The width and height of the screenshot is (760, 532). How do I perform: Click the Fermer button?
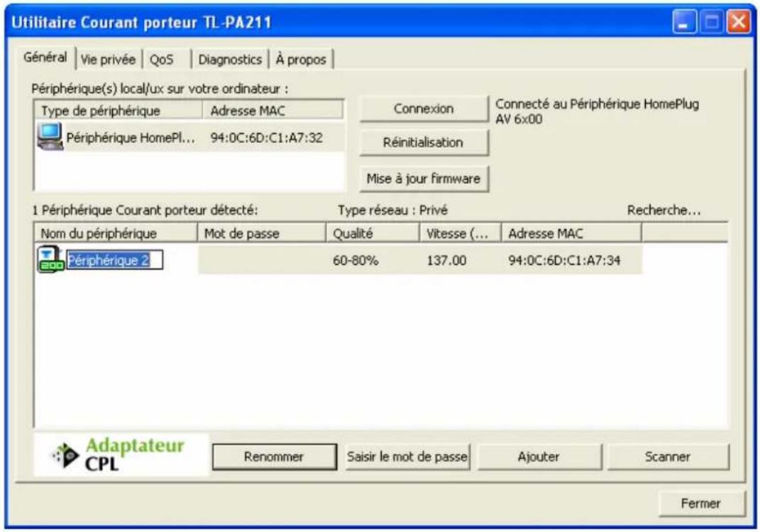point(701,504)
